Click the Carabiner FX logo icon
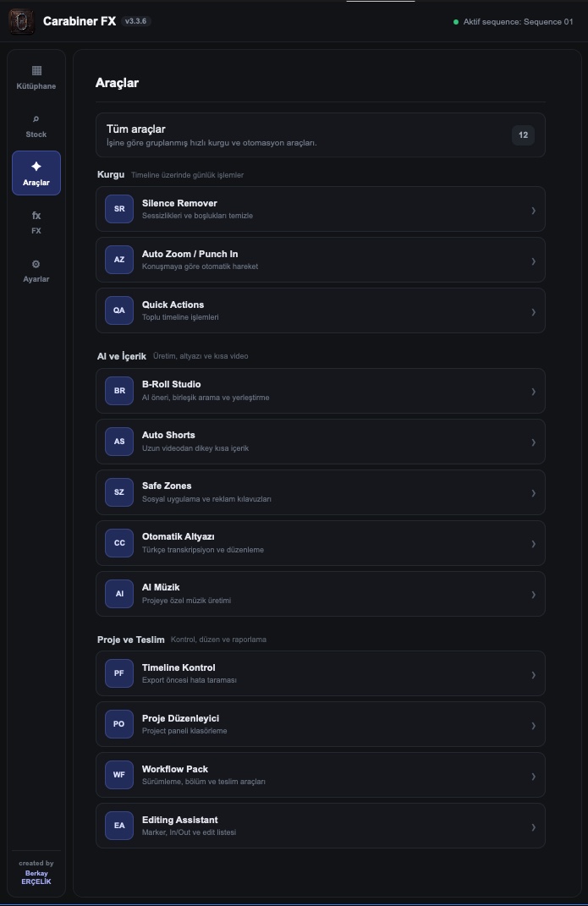Image resolution: width=588 pixels, height=906 pixels. [22, 21]
